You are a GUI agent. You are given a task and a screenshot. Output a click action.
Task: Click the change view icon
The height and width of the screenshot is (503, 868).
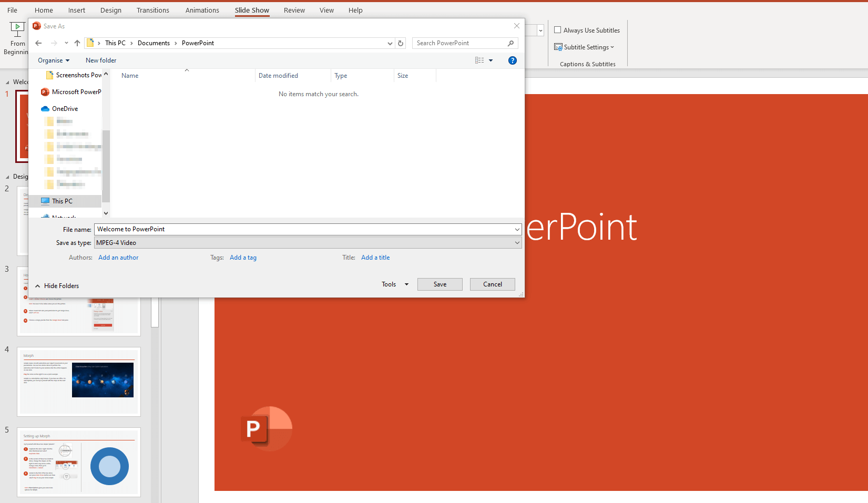pyautogui.click(x=479, y=60)
